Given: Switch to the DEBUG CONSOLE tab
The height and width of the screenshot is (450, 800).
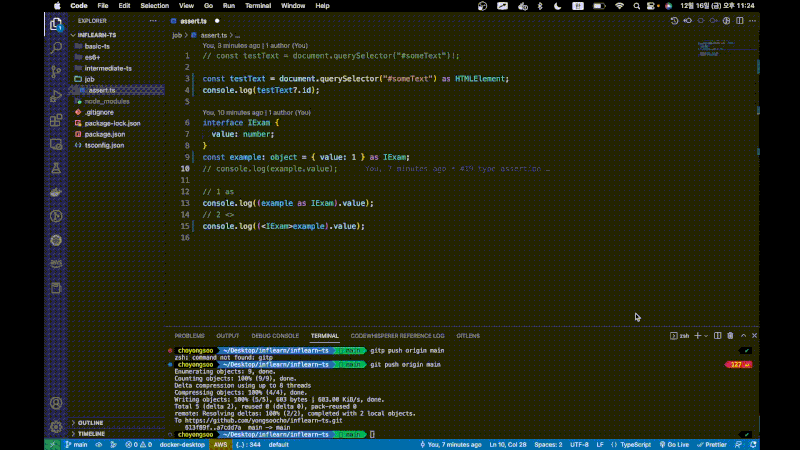Looking at the screenshot, I should [275, 336].
